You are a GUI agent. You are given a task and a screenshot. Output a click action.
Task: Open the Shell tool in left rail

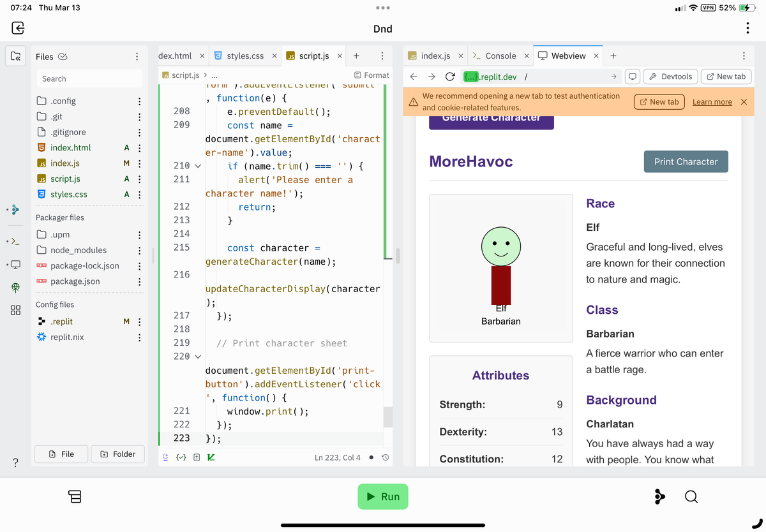[16, 242]
